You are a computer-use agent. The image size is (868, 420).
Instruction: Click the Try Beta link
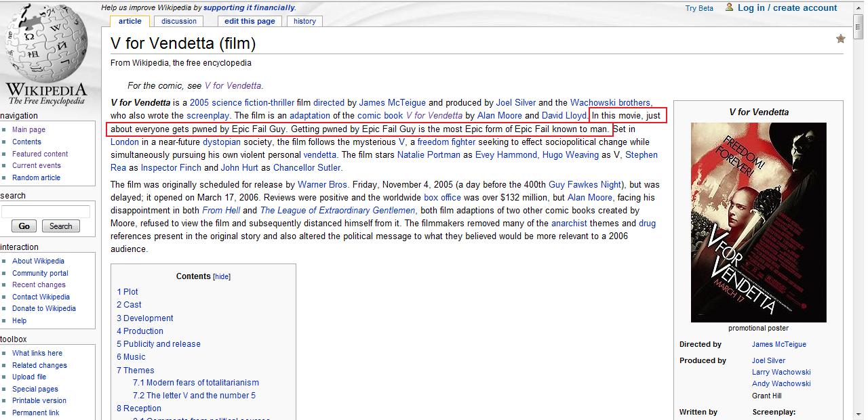coord(699,8)
